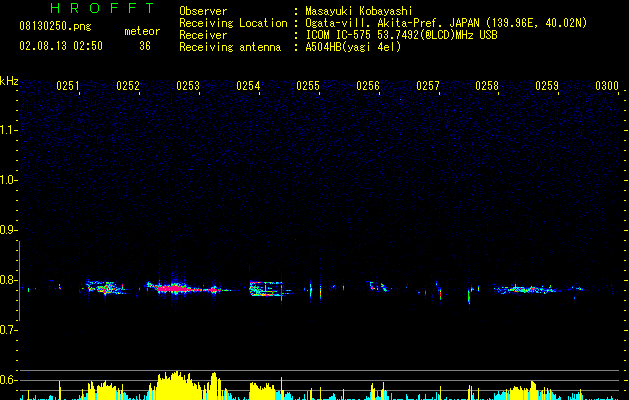Viewport: 629px width, 400px height.
Task: Select the filename 08130250.png
Action: [x=55, y=27]
